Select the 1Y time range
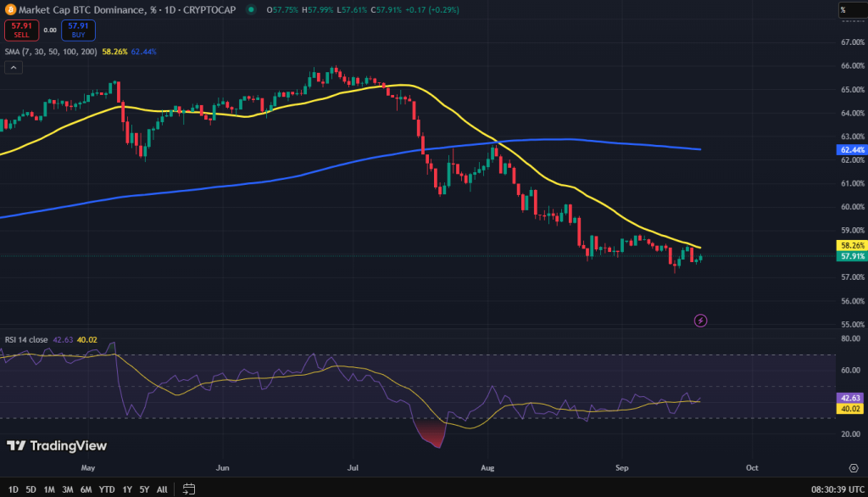This screenshot has width=868, height=497. (127, 489)
